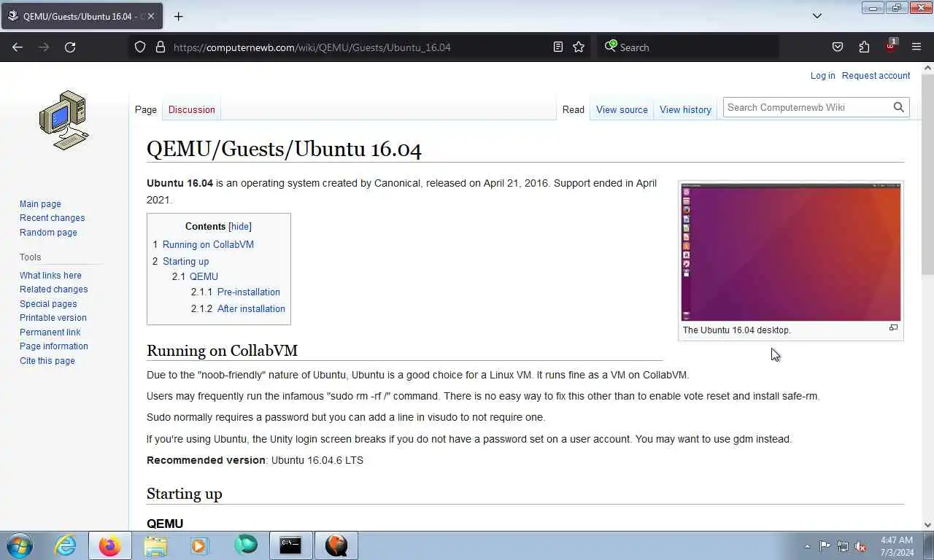The image size is (934, 560).
Task: Focus the browser Search box
Action: [x=688, y=47]
